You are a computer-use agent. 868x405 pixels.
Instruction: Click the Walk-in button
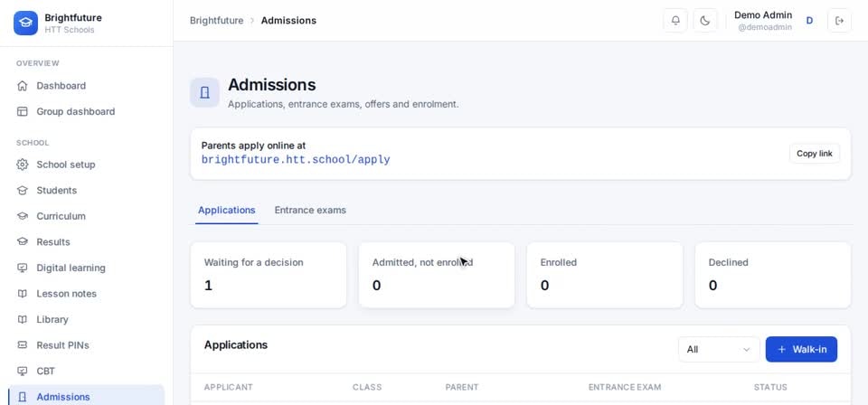click(x=801, y=349)
